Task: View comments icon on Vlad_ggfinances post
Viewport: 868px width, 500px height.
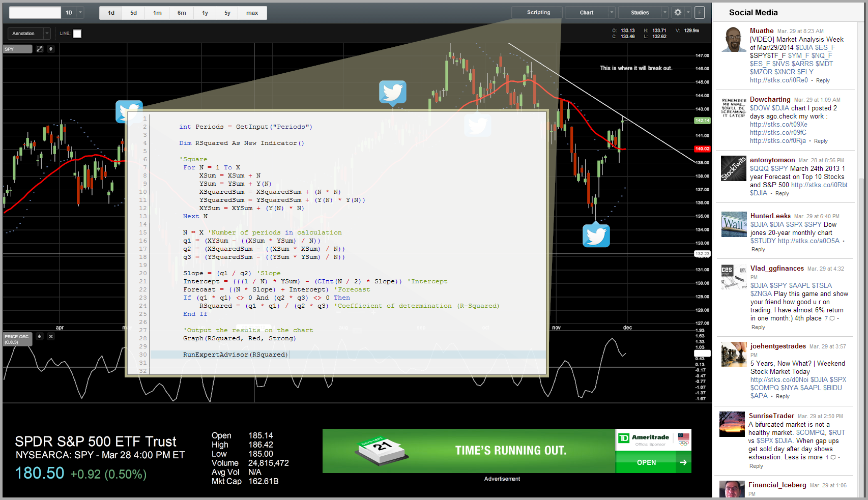Action: (x=832, y=319)
